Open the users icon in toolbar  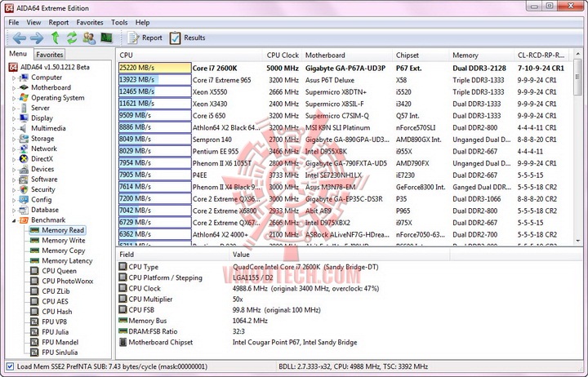(x=89, y=38)
